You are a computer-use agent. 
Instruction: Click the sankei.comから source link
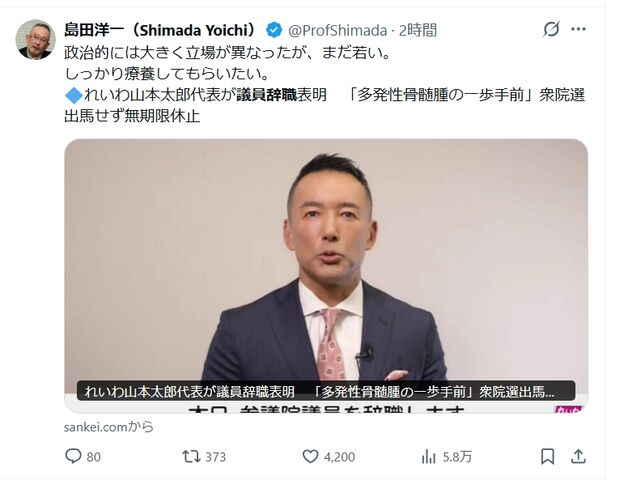109,427
